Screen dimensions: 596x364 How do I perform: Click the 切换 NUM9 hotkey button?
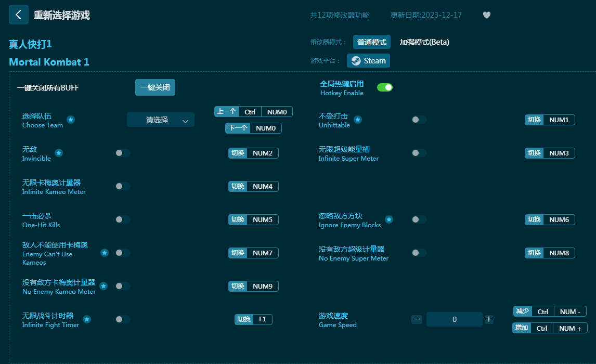253,286
